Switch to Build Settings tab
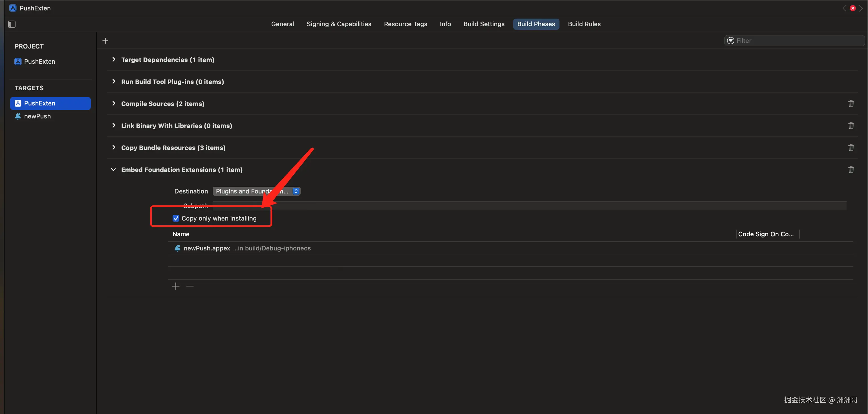868x414 pixels. (484, 24)
